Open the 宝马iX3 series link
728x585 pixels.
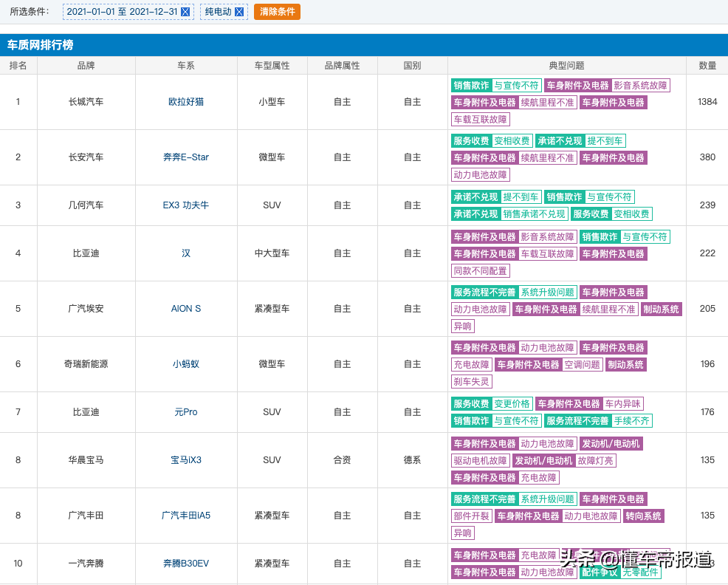coord(186,460)
